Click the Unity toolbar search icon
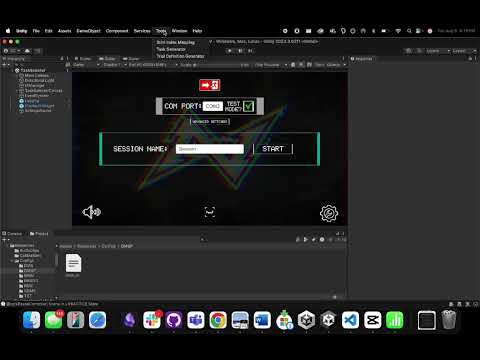Screen dimensions: 480x360 [420, 51]
